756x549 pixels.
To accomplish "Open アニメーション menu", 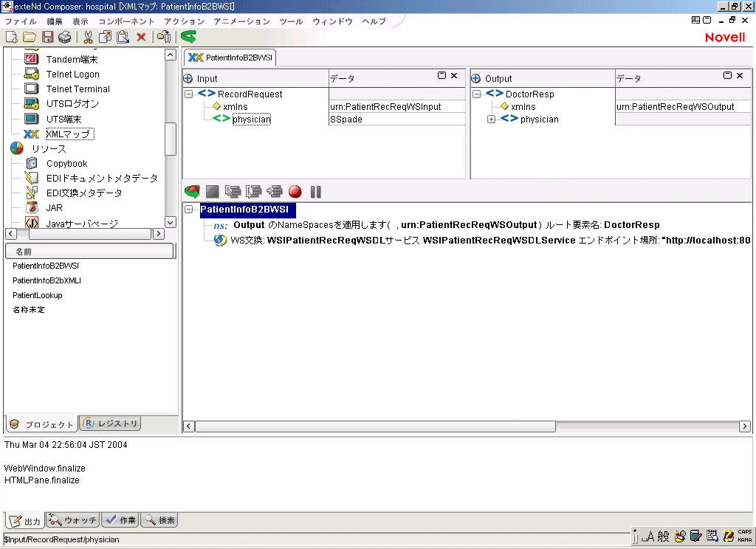I will pos(242,21).
